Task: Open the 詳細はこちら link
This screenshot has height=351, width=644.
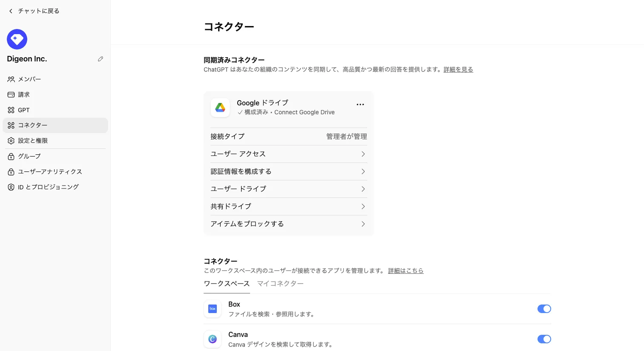Action: [405, 271]
